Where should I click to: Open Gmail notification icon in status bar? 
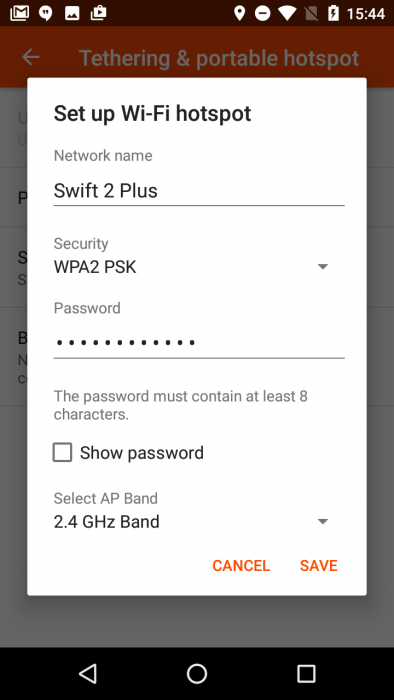[20, 13]
